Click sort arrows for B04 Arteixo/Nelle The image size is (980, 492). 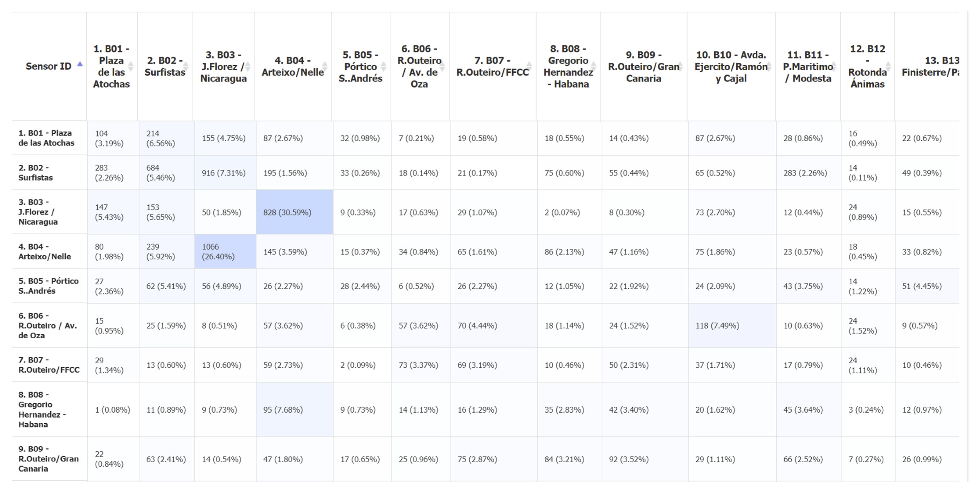tap(324, 66)
